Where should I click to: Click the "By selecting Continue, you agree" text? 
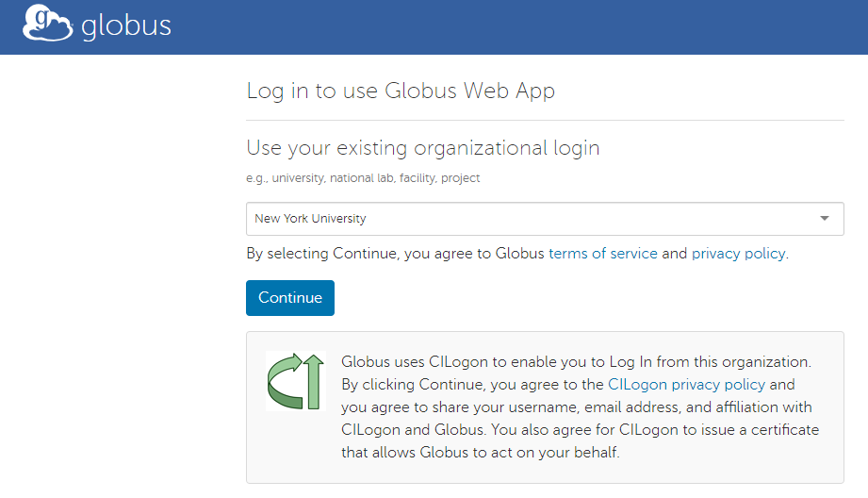pos(396,254)
